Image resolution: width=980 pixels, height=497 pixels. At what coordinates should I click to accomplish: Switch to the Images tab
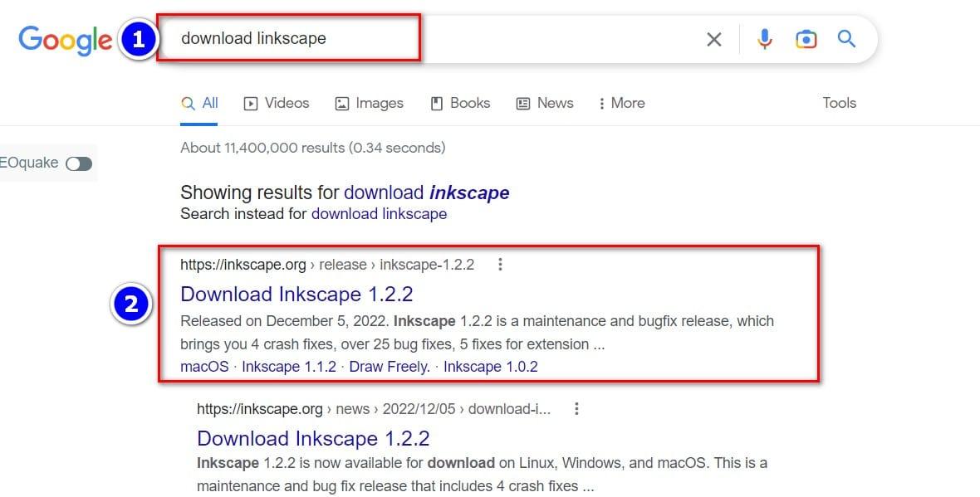tap(369, 103)
